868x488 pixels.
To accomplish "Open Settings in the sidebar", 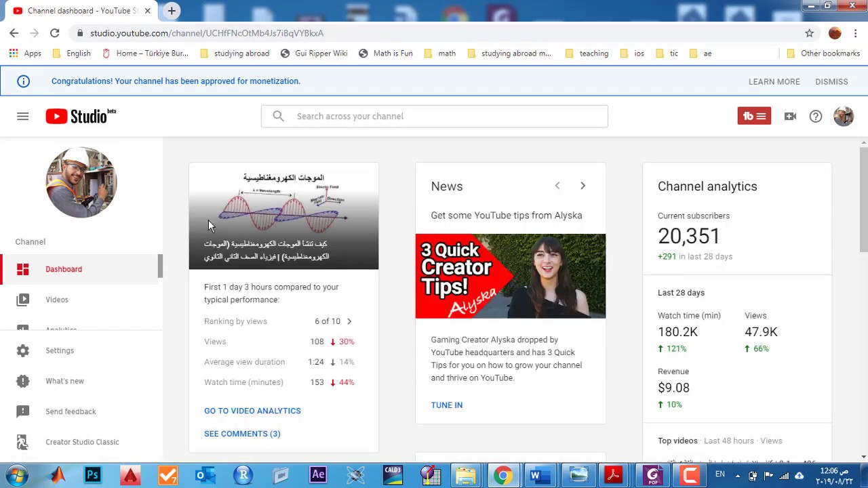I will (80, 350).
